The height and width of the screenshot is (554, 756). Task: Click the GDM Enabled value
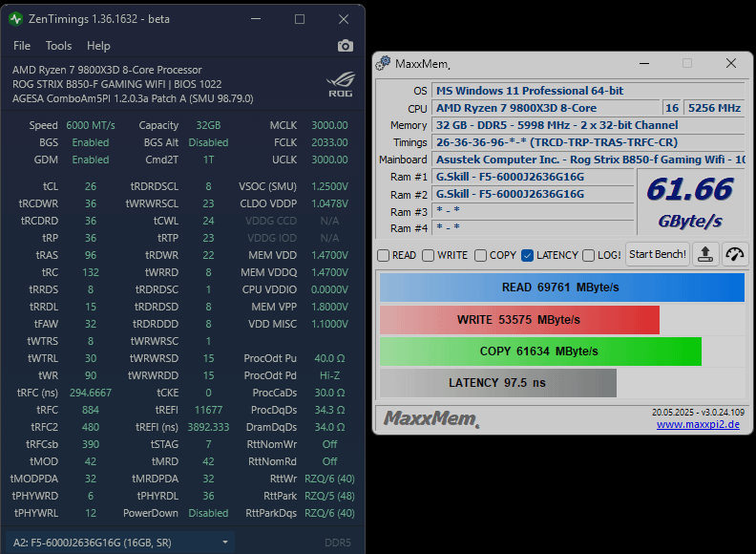91,160
